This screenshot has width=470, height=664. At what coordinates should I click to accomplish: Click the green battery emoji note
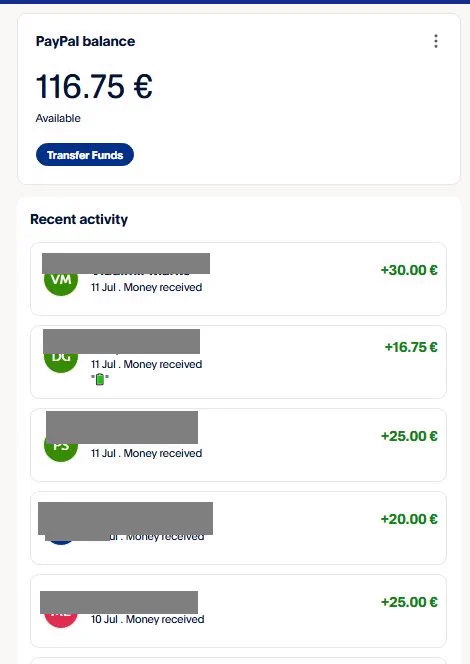100,379
